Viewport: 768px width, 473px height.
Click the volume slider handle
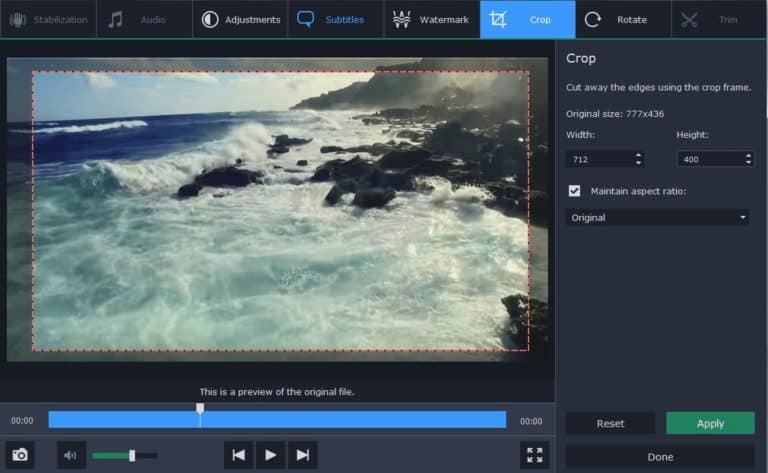pyautogui.click(x=132, y=456)
